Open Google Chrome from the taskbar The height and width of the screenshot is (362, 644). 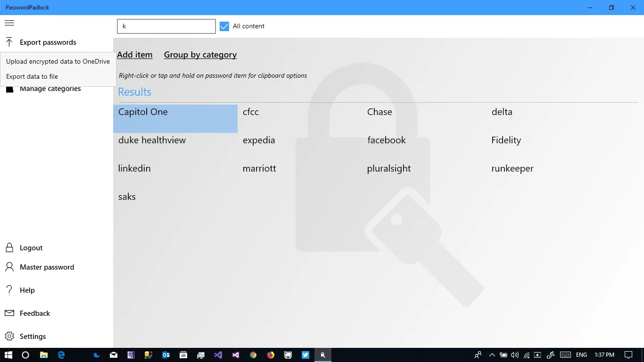253,355
